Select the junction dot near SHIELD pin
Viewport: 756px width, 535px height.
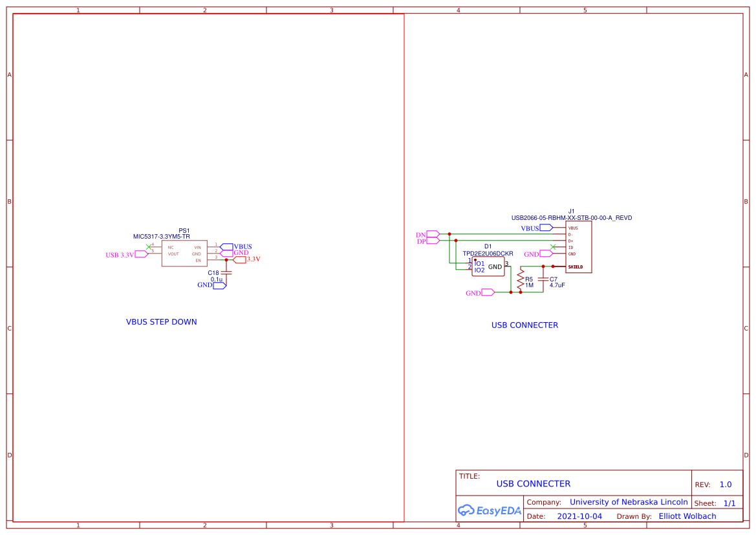[553, 266]
